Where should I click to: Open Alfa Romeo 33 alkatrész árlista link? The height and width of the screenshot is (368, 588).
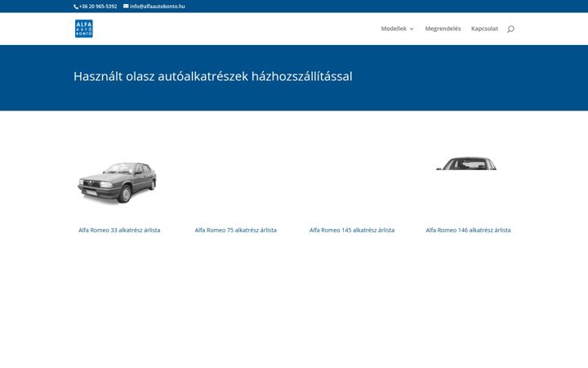coord(119,230)
